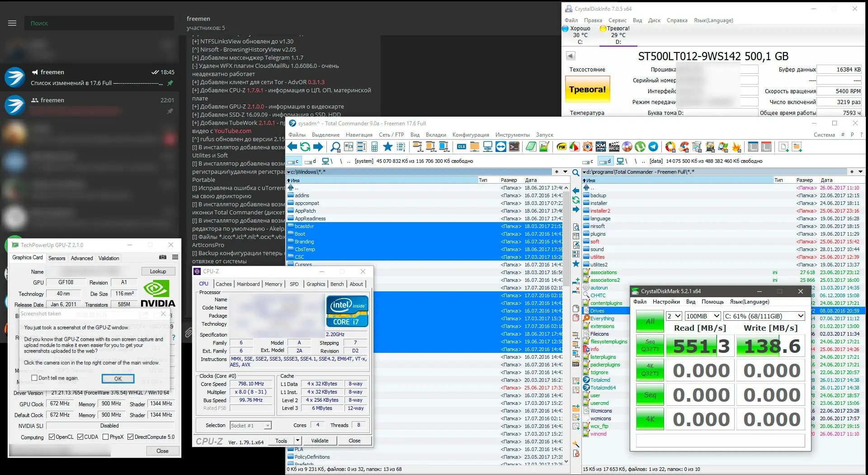Open the test count dropdown in CrystalDiskMark
Image resolution: width=868 pixels, height=475 pixels.
tap(674, 316)
